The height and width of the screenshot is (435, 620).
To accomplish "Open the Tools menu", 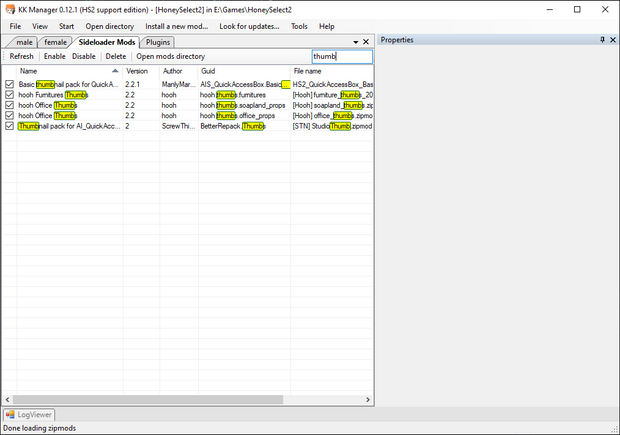I will click(299, 26).
